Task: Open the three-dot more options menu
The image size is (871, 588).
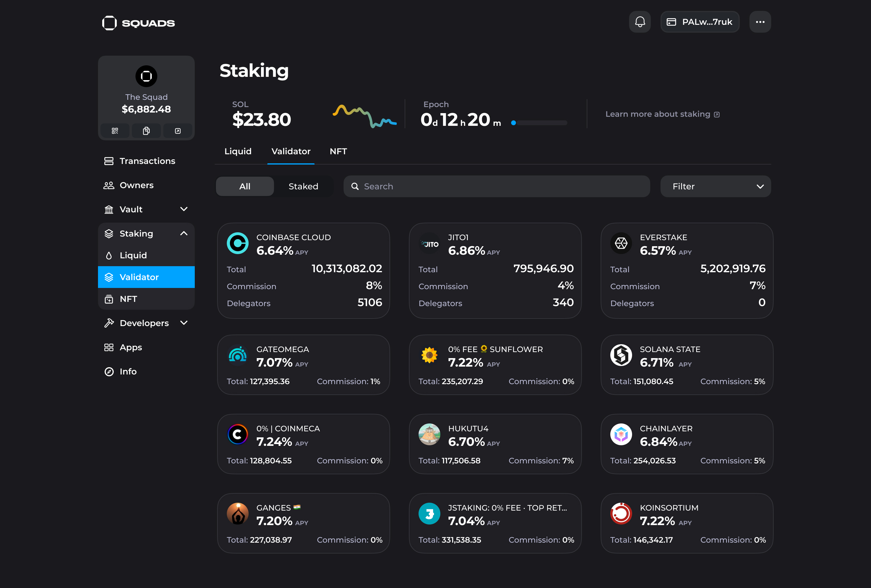Action: (760, 22)
